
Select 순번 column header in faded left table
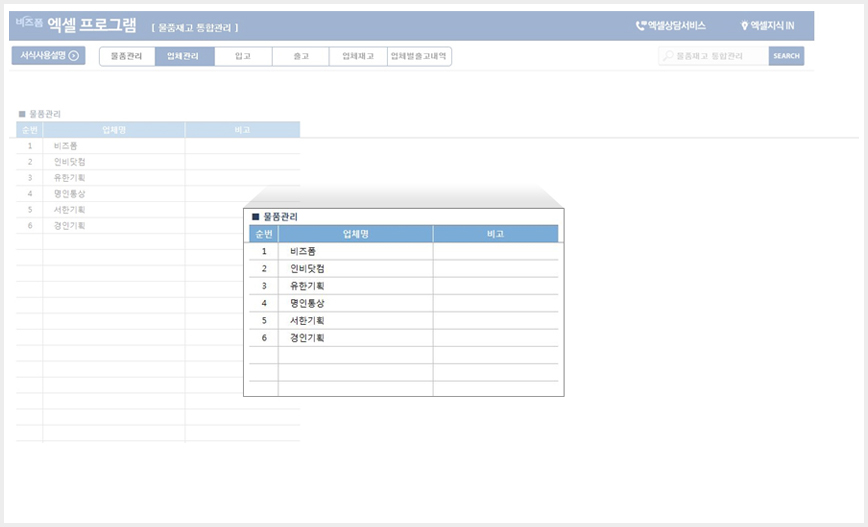pos(29,130)
